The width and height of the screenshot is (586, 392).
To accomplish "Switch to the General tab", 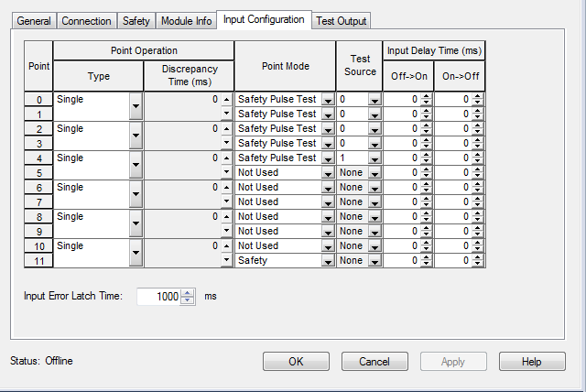I will (x=34, y=21).
